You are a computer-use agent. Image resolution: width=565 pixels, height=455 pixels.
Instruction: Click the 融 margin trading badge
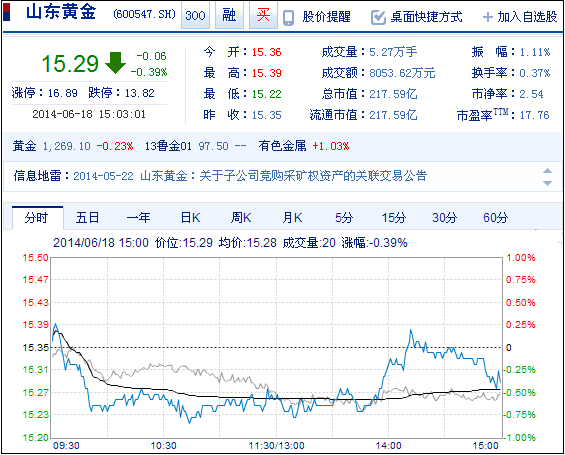229,15
